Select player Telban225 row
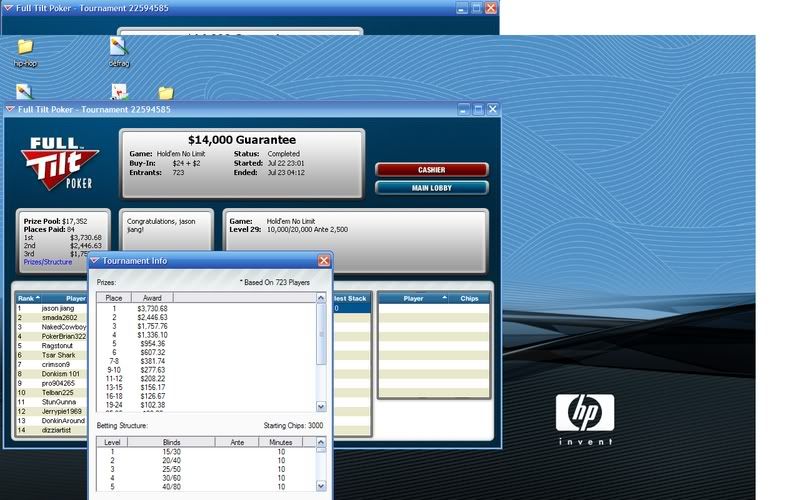The image size is (800, 500). 52,393
